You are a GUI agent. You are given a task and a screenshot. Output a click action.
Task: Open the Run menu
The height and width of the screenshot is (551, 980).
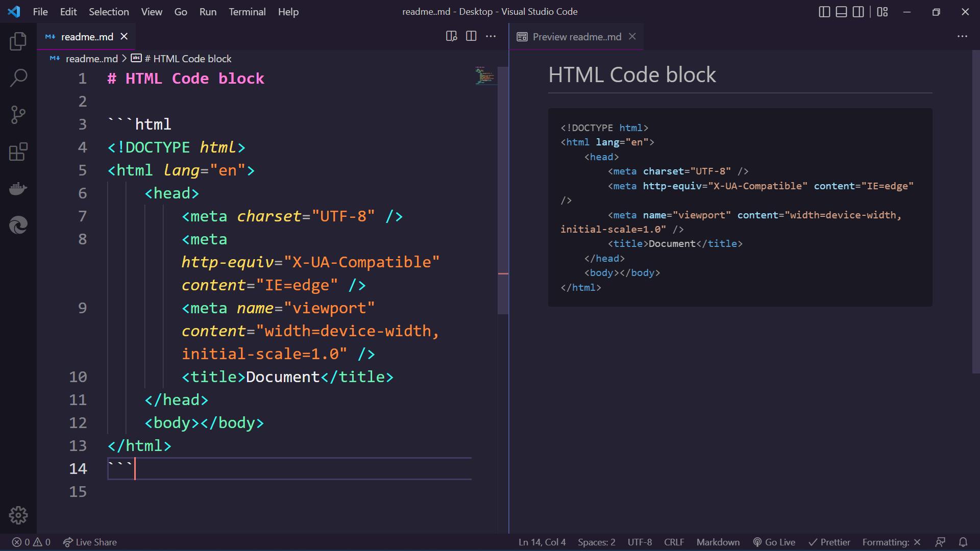(x=208, y=12)
